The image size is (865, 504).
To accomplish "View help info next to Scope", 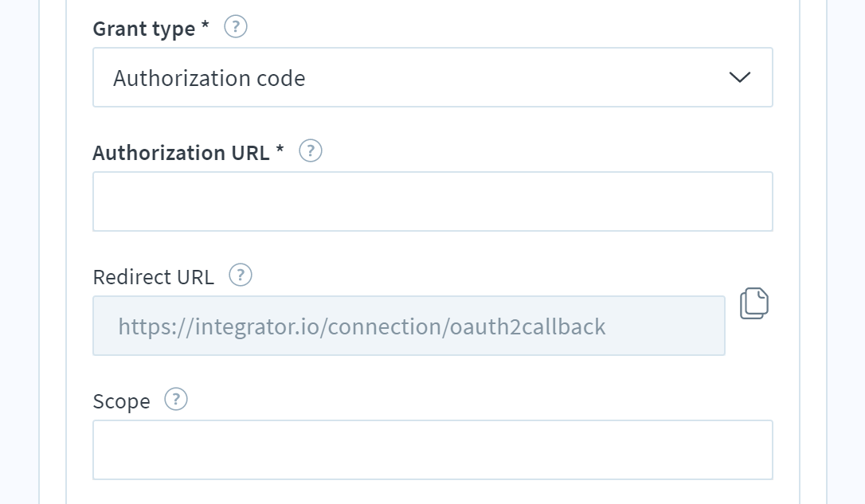I will click(176, 399).
